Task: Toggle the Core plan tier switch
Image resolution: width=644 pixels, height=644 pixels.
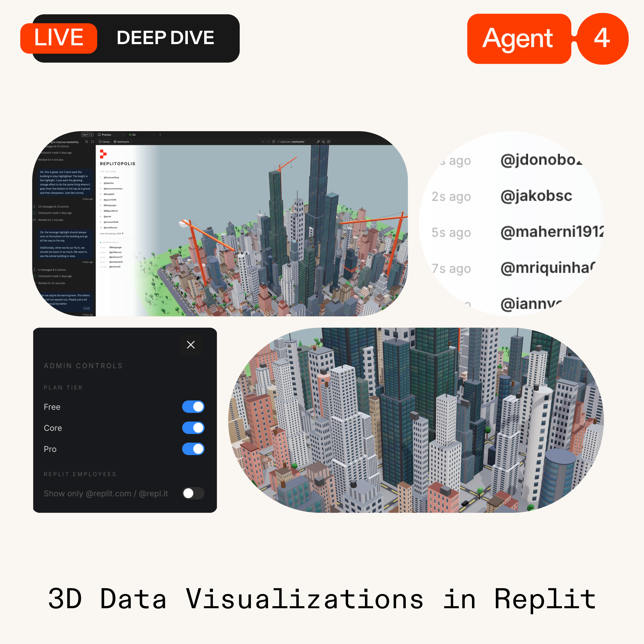Action: click(193, 428)
